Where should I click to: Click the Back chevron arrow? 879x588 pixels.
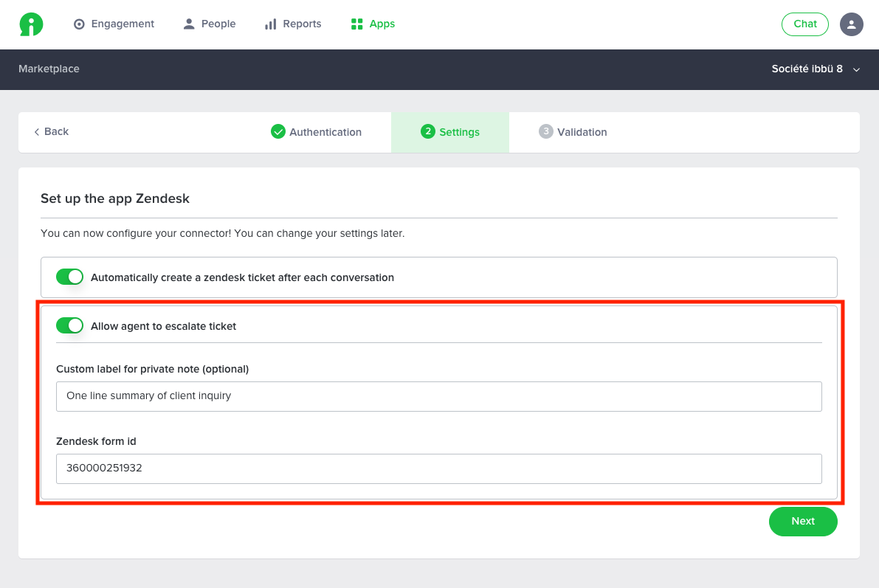point(36,132)
